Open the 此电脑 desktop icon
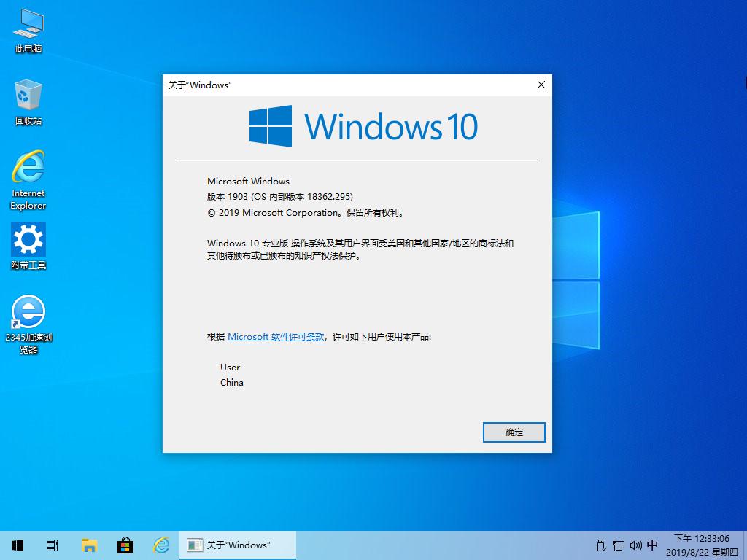The image size is (747, 560). (x=28, y=31)
